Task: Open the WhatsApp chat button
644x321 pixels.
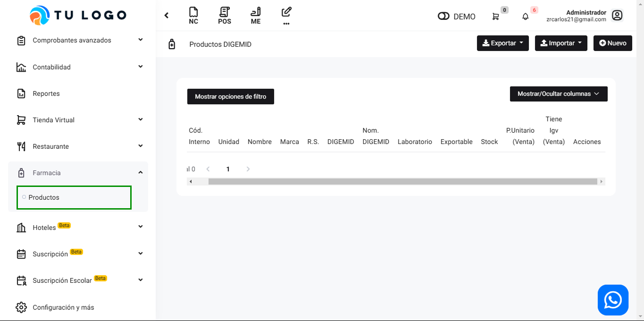Action: click(613, 300)
